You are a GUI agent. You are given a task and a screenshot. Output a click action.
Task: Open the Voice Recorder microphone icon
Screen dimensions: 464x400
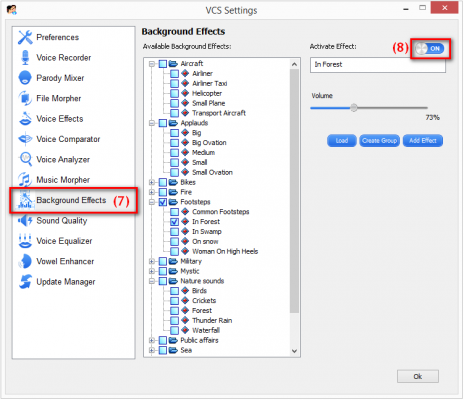point(25,58)
